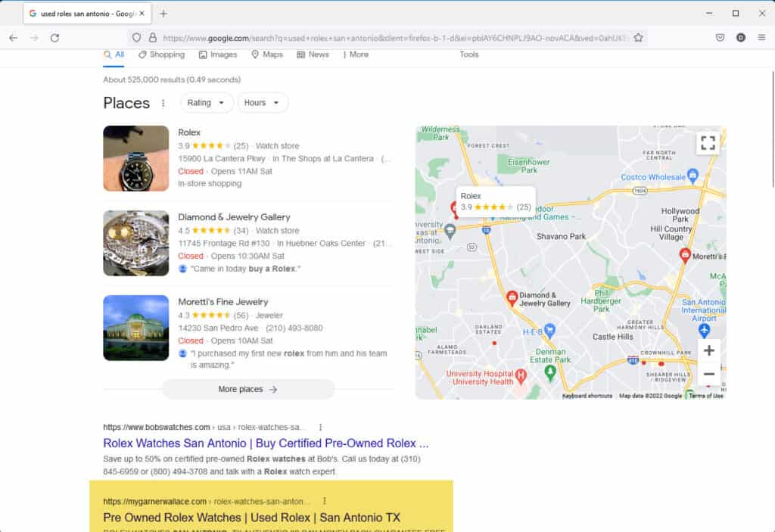
Task: Open the Hours filter dropdown
Action: (263, 103)
